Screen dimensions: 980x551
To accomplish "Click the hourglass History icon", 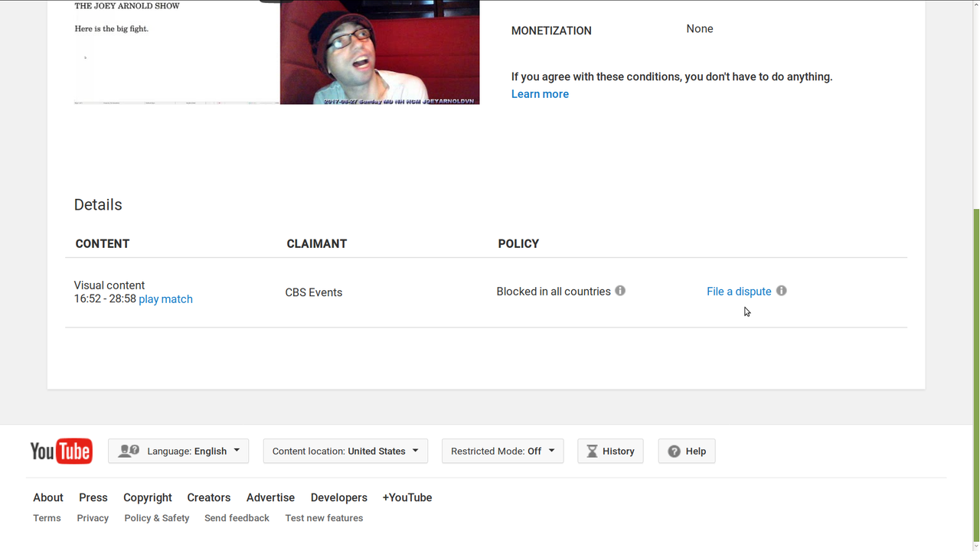I will tap(592, 452).
